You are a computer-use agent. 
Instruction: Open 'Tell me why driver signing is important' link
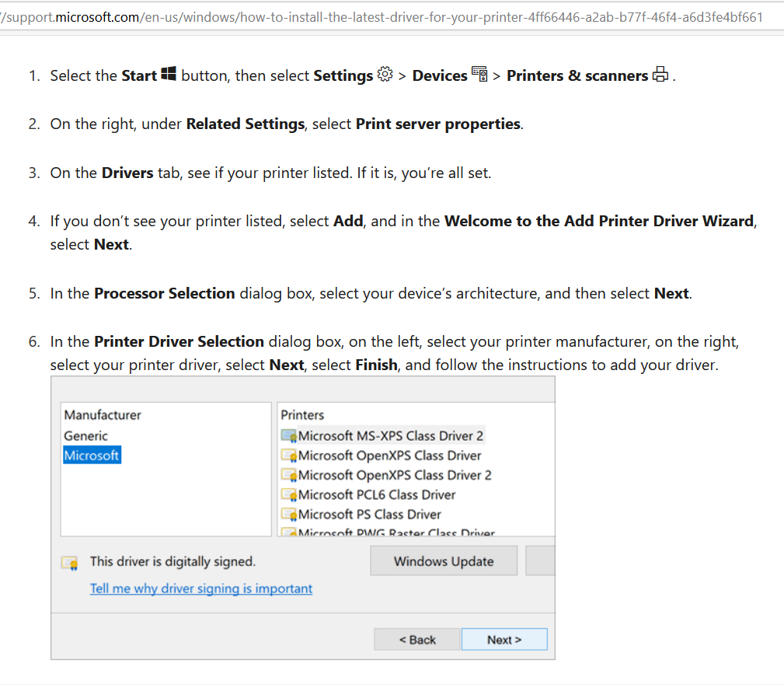click(201, 589)
